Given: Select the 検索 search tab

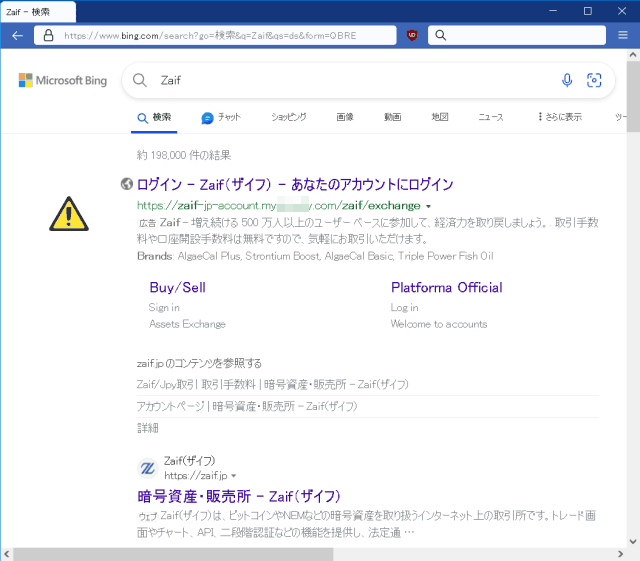Looking at the screenshot, I should click(x=154, y=118).
